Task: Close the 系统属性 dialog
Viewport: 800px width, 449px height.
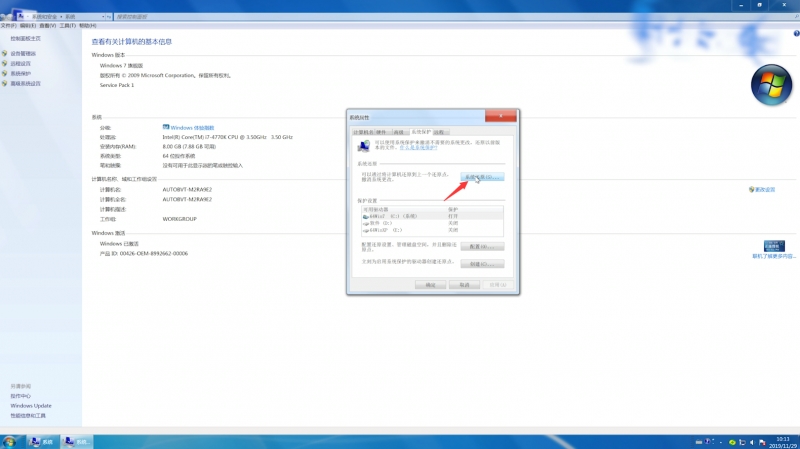Action: coord(501,116)
